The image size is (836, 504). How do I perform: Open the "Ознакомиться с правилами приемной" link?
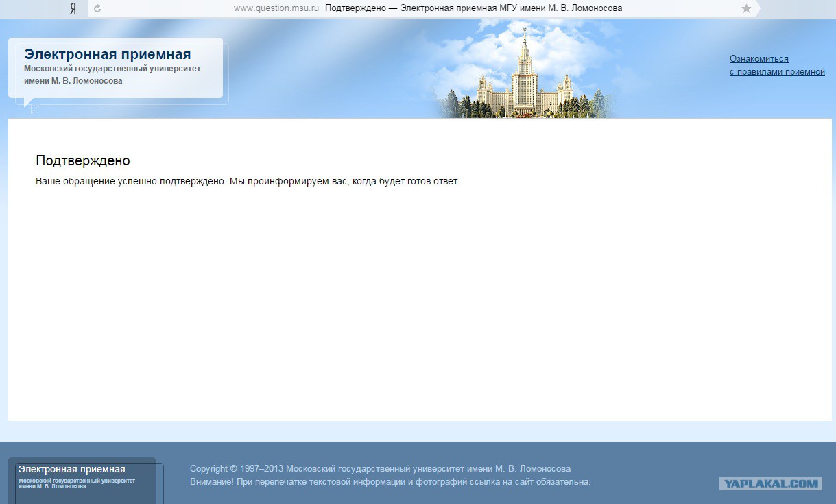tap(777, 65)
